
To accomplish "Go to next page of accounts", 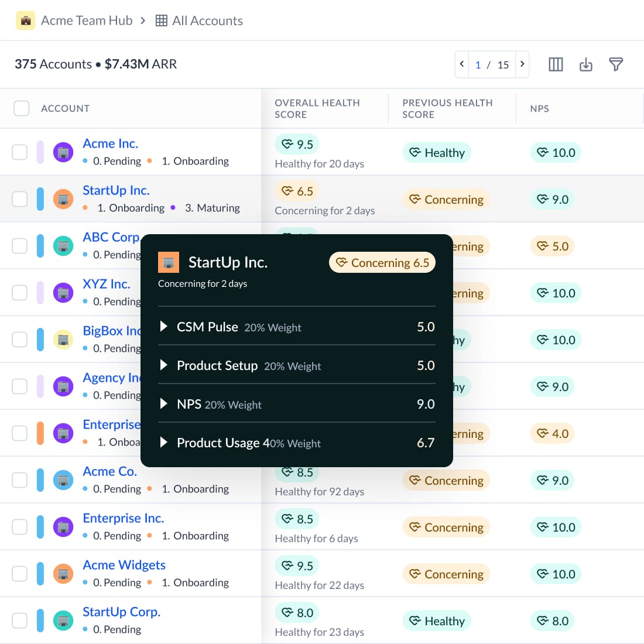I will [x=522, y=64].
